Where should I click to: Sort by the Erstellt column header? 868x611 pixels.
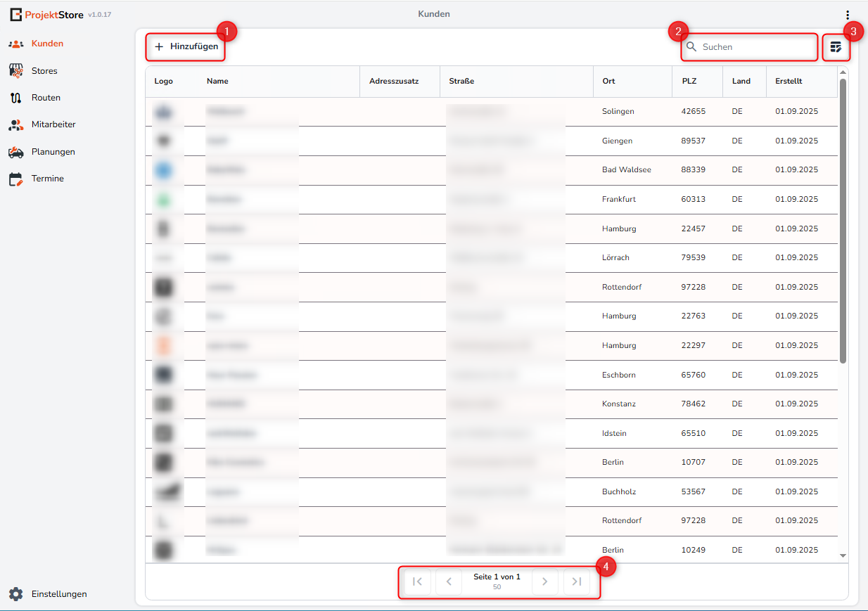point(789,82)
